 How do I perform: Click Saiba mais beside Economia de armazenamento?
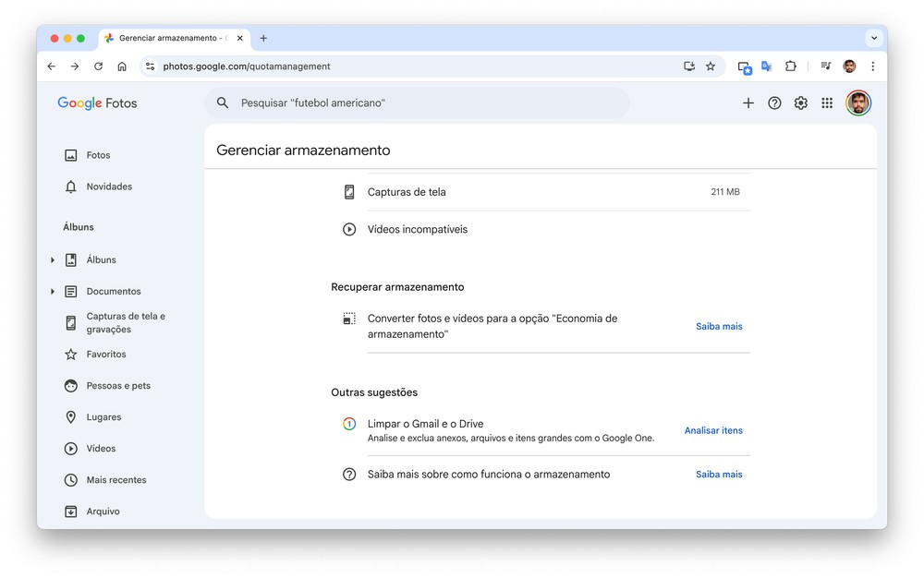coord(719,326)
